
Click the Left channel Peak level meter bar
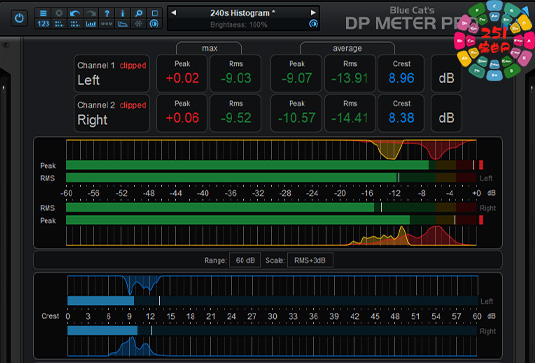[x=271, y=165]
